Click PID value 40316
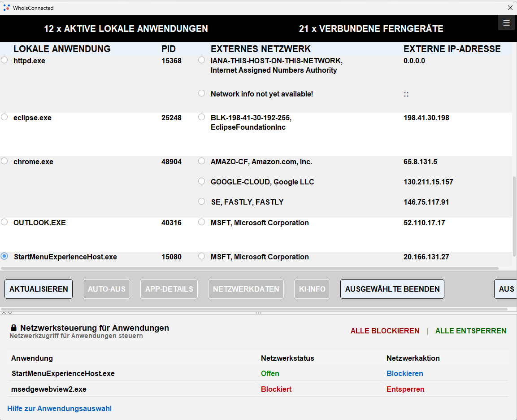Screen dimensions: 517x420 (171, 223)
